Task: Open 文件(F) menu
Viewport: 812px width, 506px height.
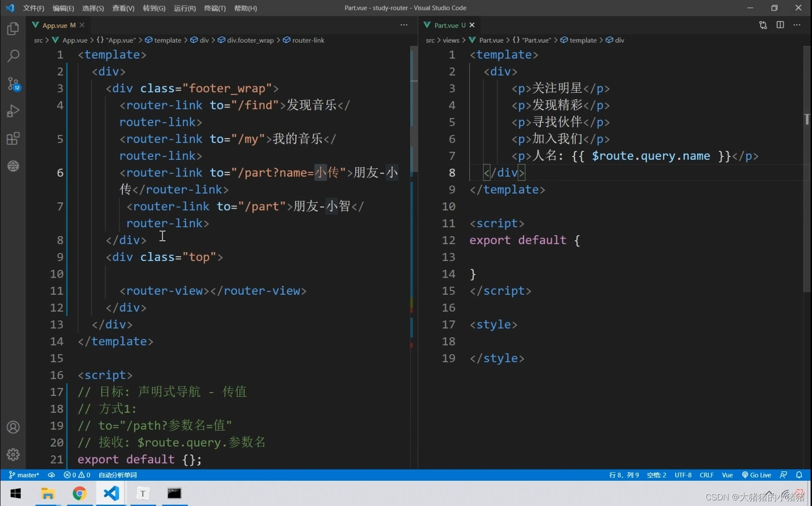Action: click(x=34, y=8)
